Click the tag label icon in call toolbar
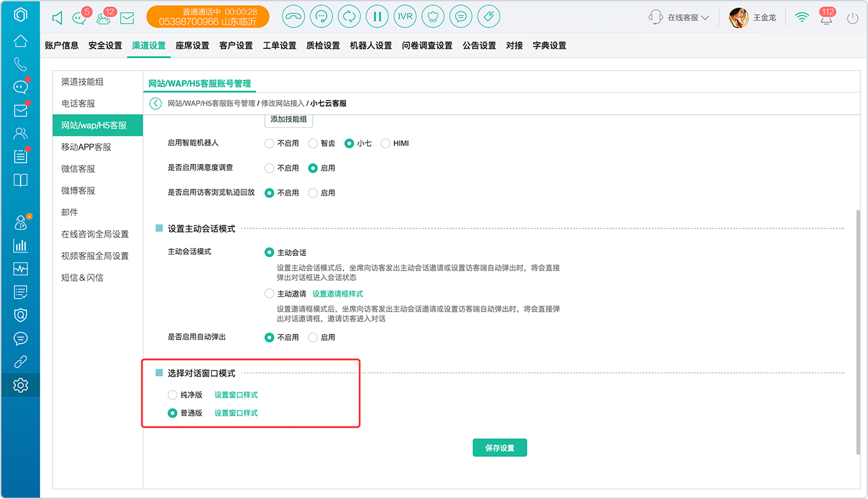The image size is (868, 499). 489,17
